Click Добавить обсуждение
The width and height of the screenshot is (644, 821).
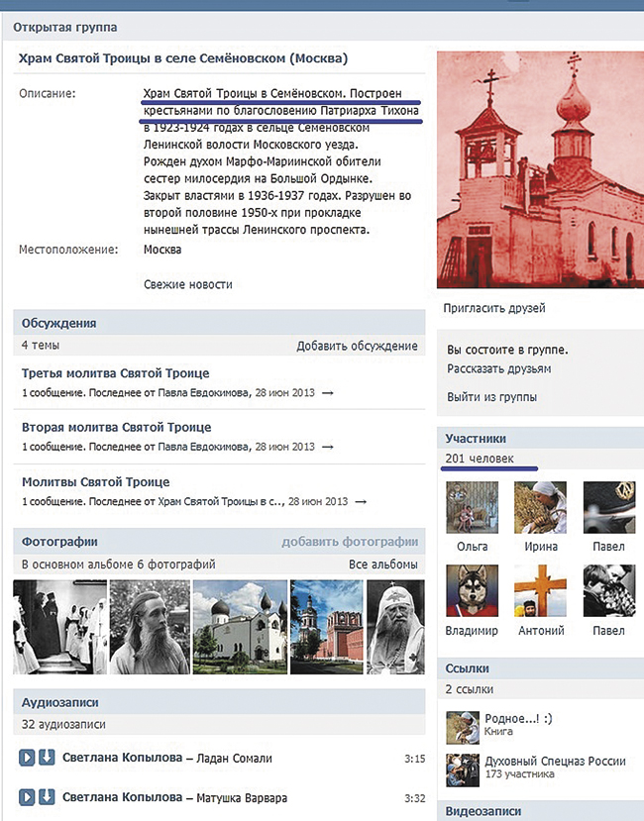[357, 346]
